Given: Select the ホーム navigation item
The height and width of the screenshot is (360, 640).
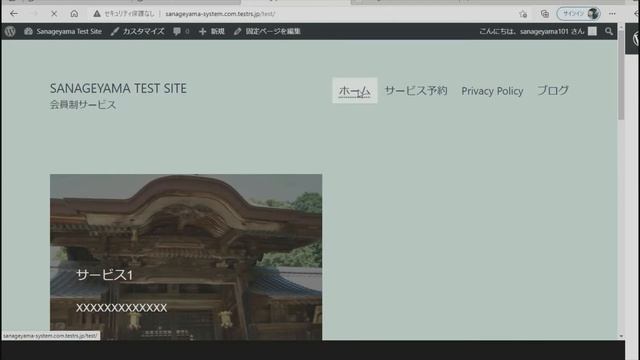Looking at the screenshot, I should [x=355, y=91].
